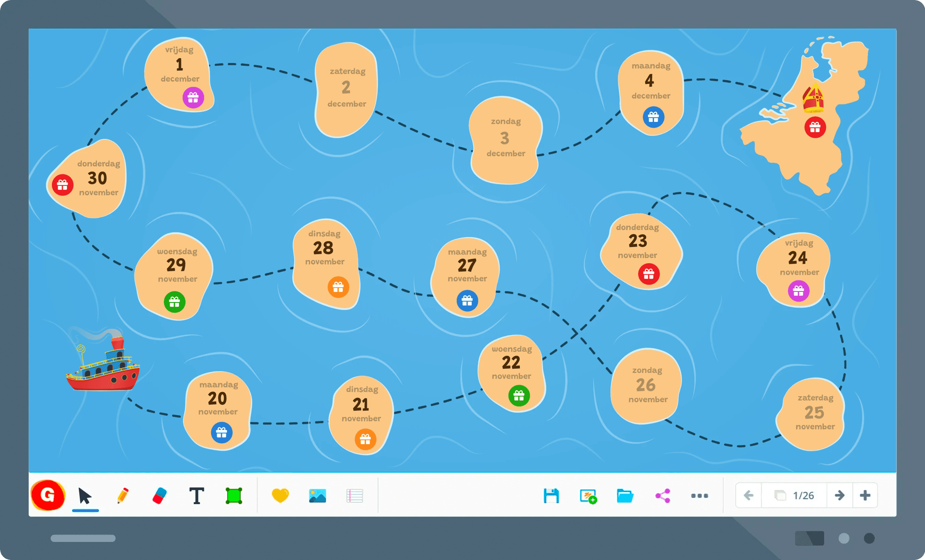This screenshot has height=560, width=925.
Task: Click the number 22 on woensdag island
Action: [511, 362]
